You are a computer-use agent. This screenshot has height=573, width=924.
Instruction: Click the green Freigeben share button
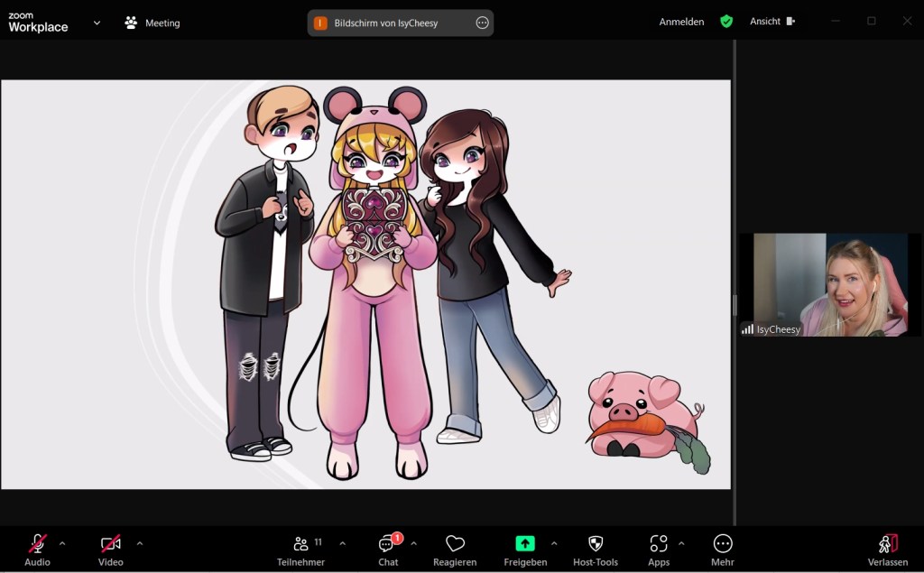525,544
